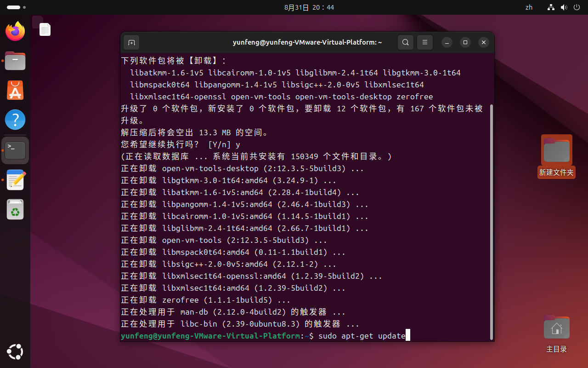
Task: Click the prompt line 您希望继续执行吗？ [Y/n] y
Action: tap(181, 144)
